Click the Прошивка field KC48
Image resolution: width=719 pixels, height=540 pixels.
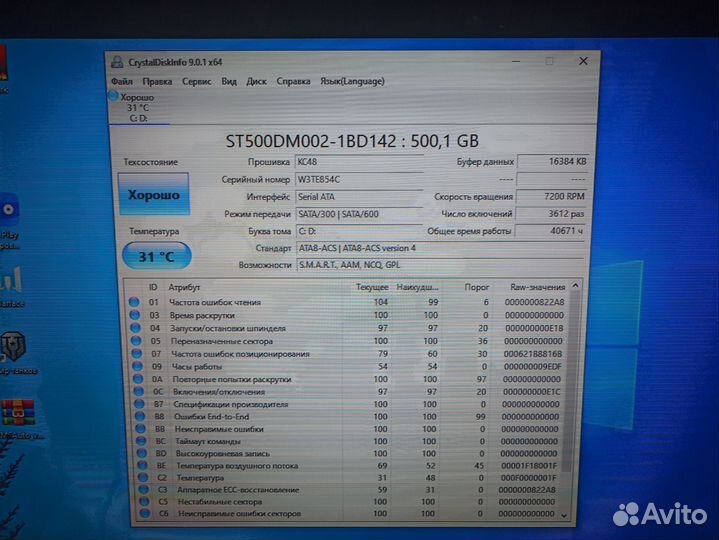click(359, 162)
